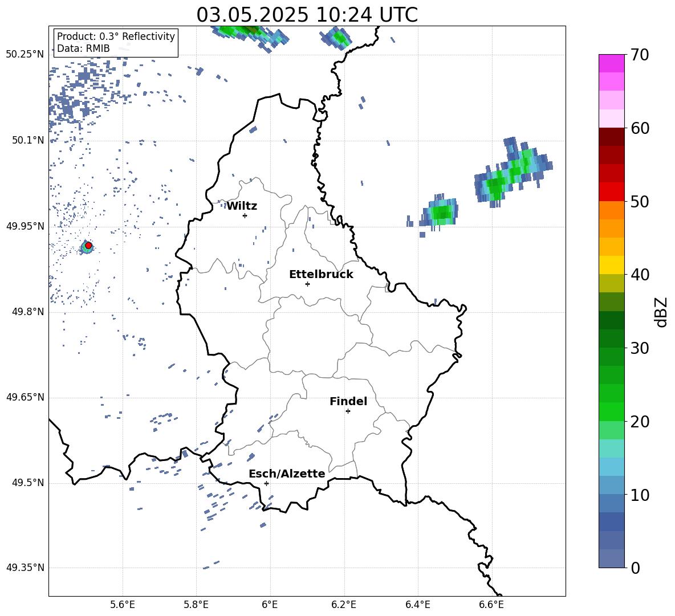Click the 50.25°N latitude label
675x616 pixels.
point(25,55)
